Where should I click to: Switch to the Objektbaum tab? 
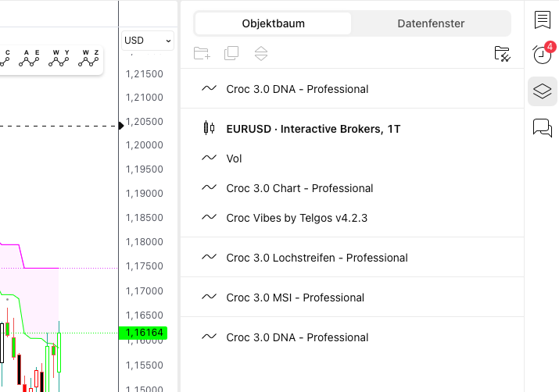point(274,23)
